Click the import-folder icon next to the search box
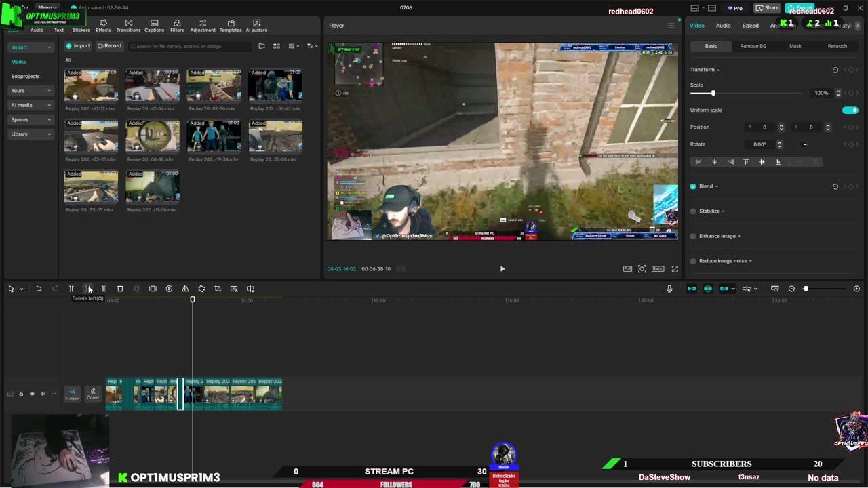This screenshot has height=488, width=868. [x=261, y=46]
